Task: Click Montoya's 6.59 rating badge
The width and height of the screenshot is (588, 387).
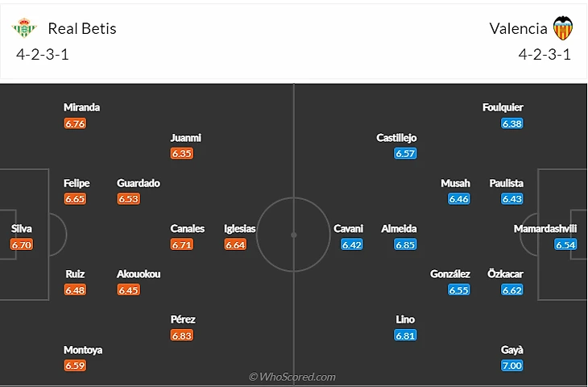Action: coord(75,365)
